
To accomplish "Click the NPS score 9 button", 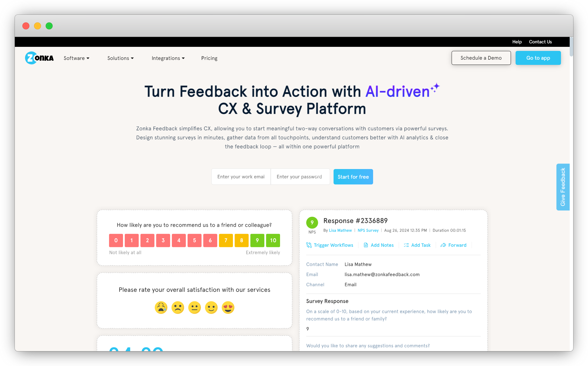I will pyautogui.click(x=257, y=240).
